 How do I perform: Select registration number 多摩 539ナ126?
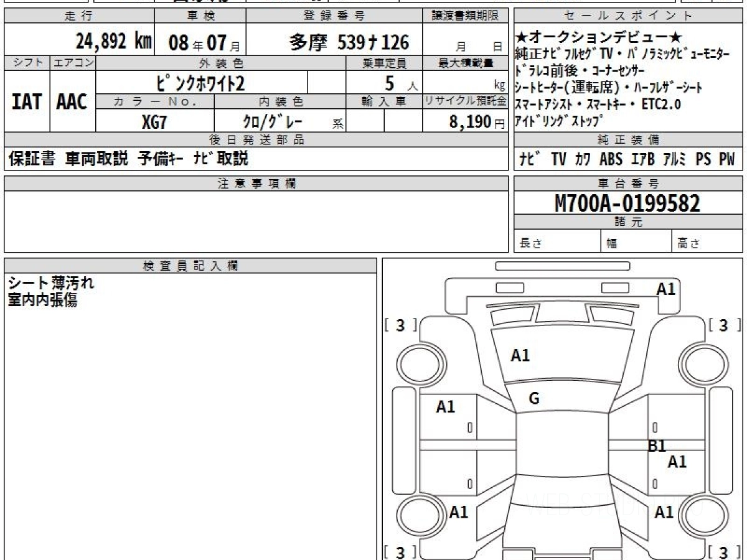point(349,42)
